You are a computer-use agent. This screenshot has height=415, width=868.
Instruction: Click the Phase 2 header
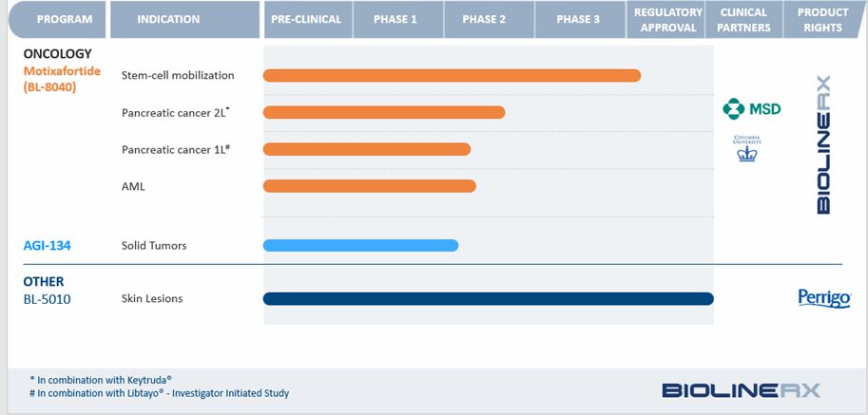pyautogui.click(x=487, y=19)
